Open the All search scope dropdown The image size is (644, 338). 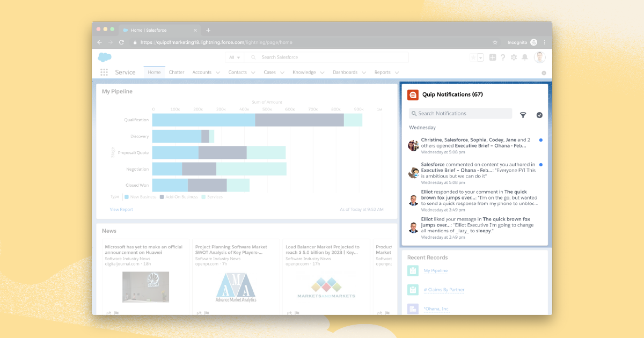pos(235,57)
